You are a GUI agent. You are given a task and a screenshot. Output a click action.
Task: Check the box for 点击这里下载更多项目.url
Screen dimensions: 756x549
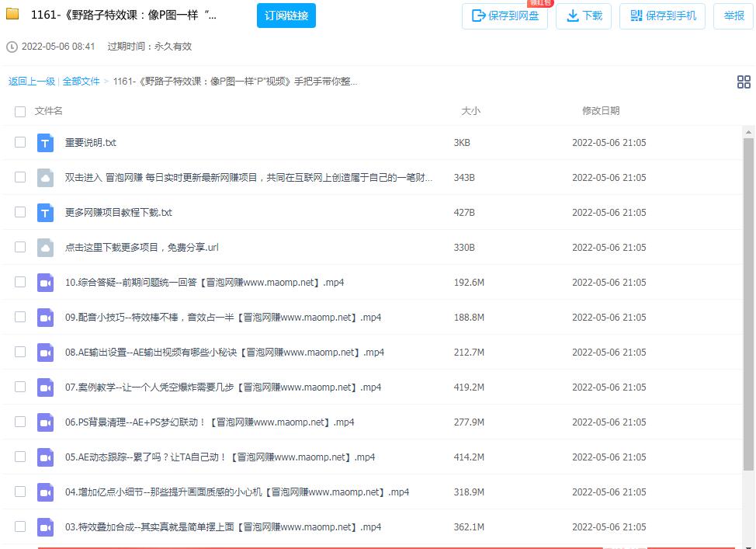point(20,247)
